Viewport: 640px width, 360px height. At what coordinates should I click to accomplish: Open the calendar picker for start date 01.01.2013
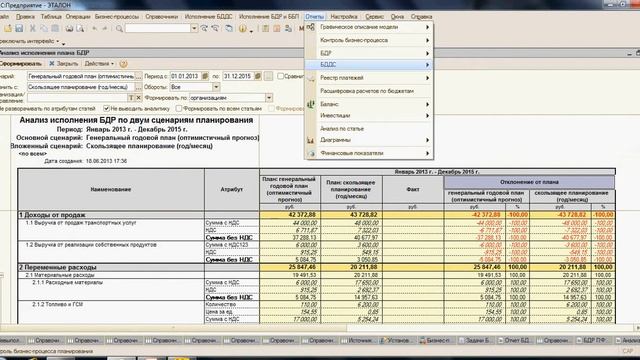[205, 76]
